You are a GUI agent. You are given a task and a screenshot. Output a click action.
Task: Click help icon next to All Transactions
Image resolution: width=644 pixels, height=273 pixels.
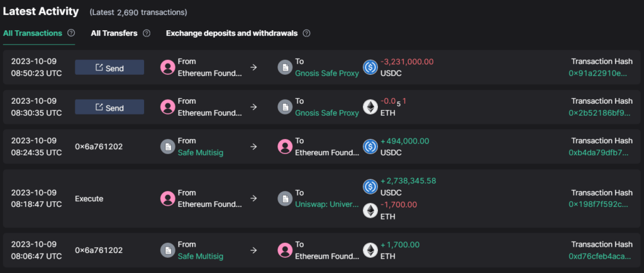[71, 33]
